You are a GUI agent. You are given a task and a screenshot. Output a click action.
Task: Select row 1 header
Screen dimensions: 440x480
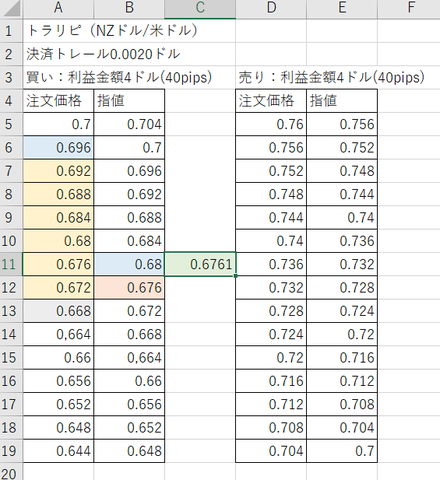click(x=11, y=31)
